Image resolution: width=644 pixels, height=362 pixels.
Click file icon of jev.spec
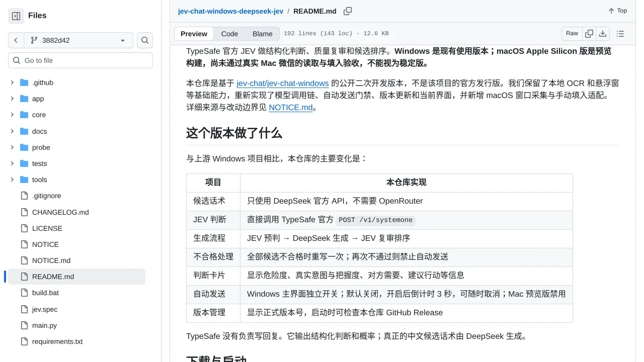tap(24, 309)
